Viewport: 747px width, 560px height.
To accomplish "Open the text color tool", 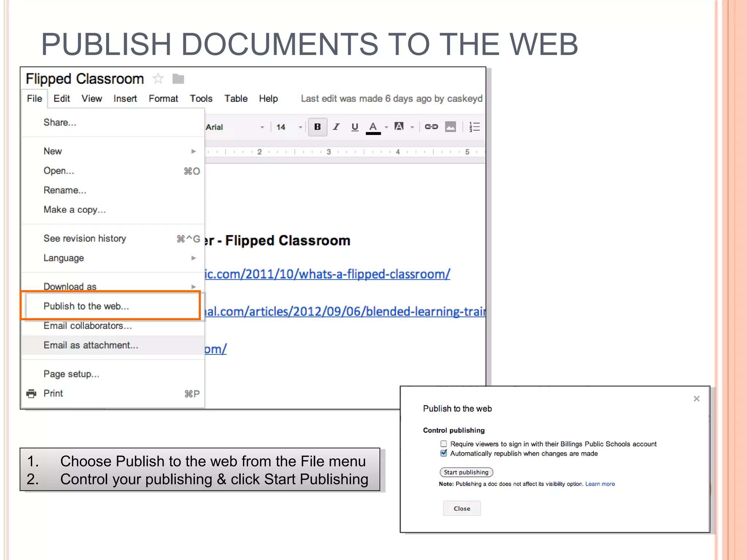I will point(373,128).
